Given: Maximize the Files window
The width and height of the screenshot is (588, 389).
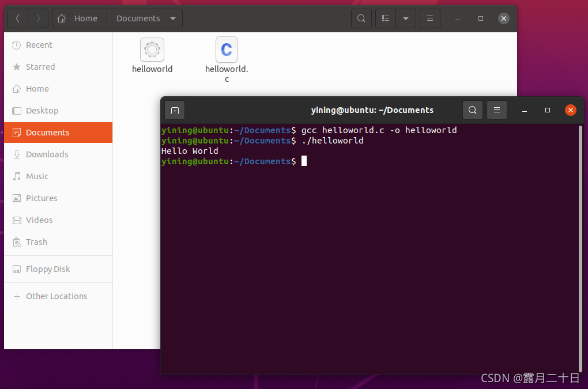Looking at the screenshot, I should click(x=481, y=18).
